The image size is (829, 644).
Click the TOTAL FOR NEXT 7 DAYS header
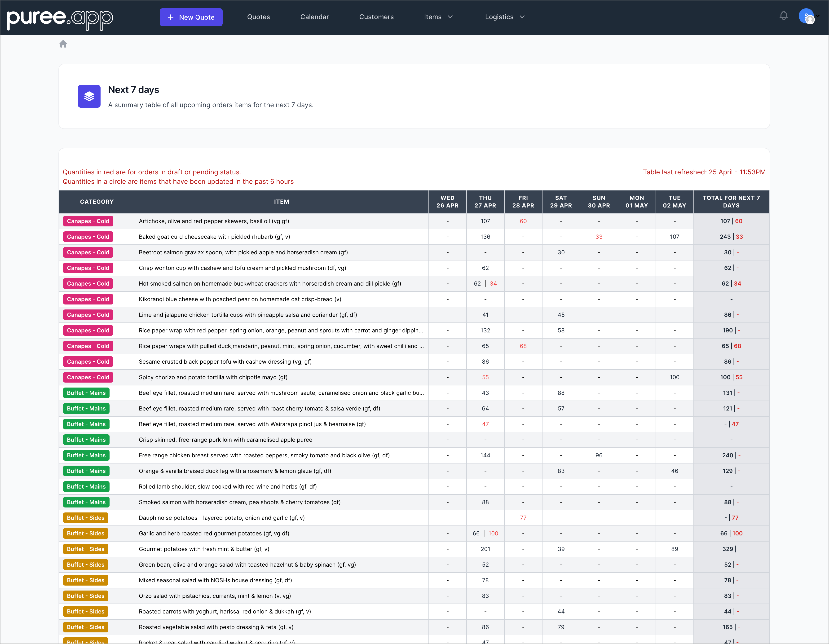(x=731, y=202)
